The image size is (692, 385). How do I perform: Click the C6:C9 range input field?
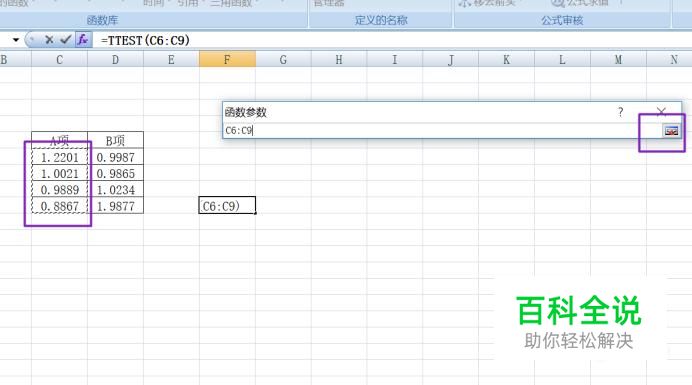coord(441,131)
